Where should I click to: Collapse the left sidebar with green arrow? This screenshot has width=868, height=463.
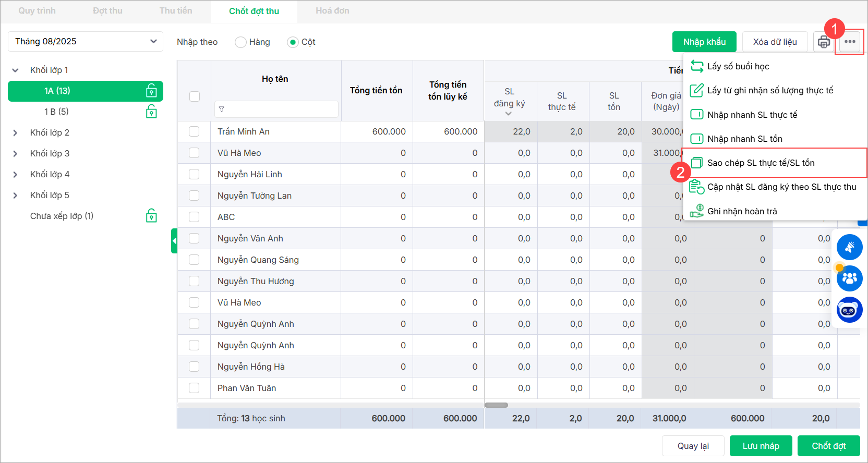click(174, 241)
